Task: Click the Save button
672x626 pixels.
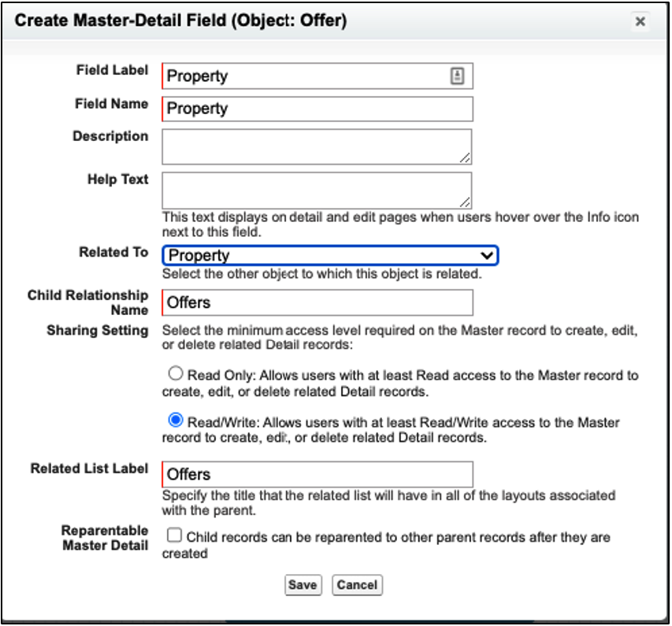Action: [303, 585]
